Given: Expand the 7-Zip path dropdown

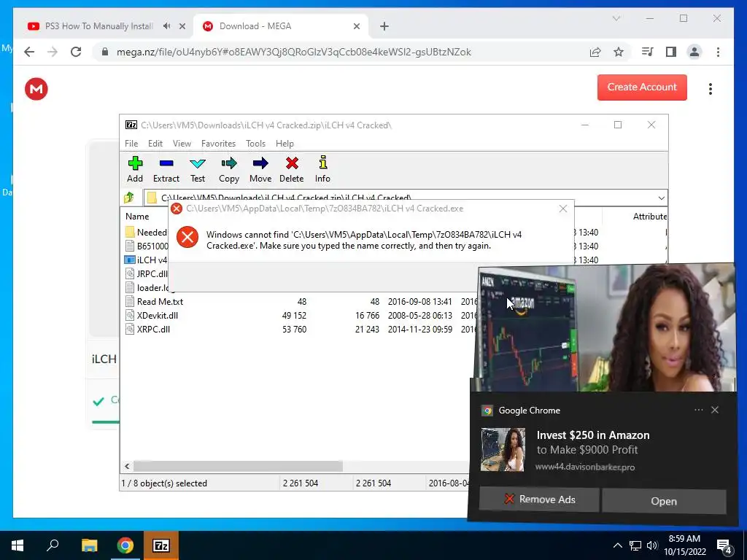Looking at the screenshot, I should click(x=661, y=198).
